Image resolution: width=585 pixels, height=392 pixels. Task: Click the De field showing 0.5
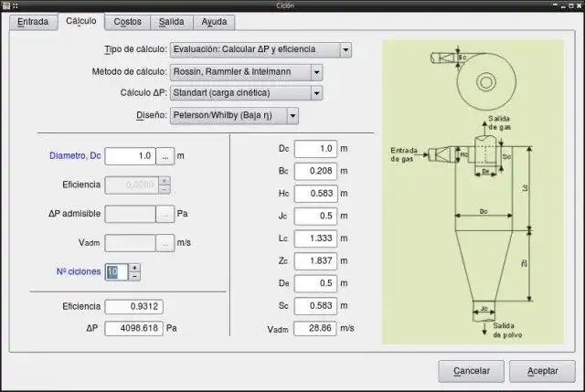[315, 283]
